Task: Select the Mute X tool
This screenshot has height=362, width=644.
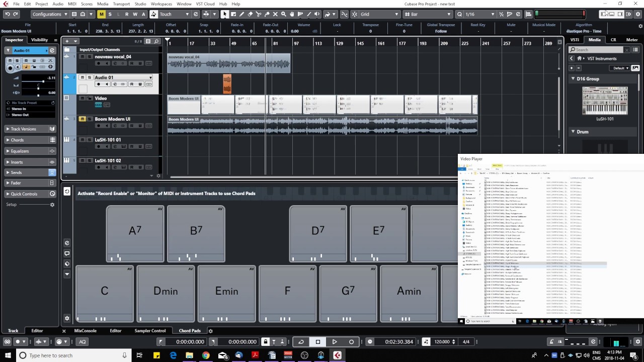Action: coord(275,14)
